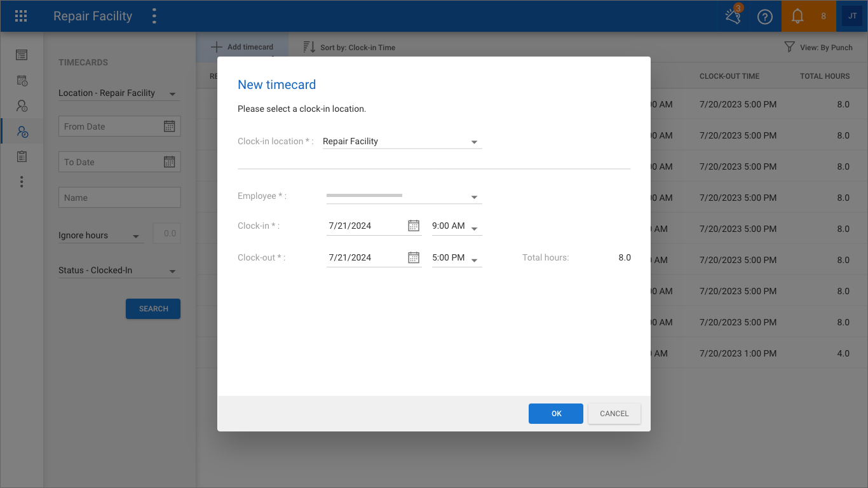868x488 pixels.
Task: Click the 4.0 total hours cell
Action: tap(843, 353)
